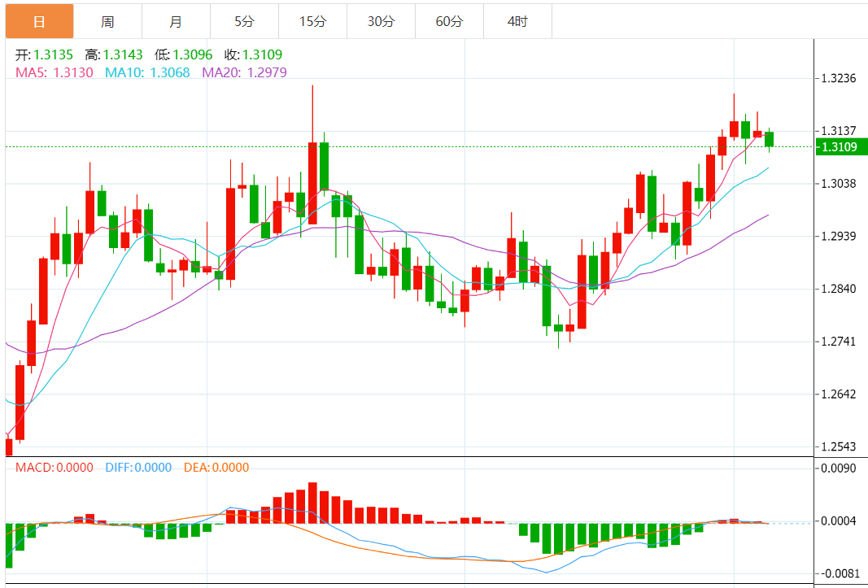Click the 1.3137 price axis label

[x=839, y=131]
